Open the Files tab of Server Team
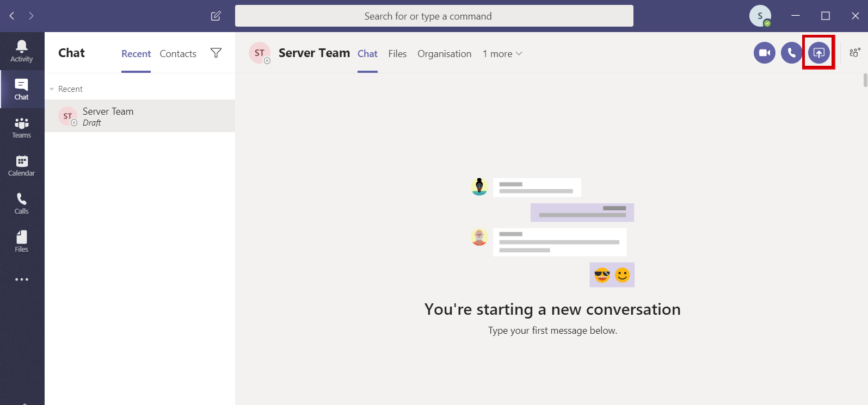868x405 pixels. click(397, 54)
